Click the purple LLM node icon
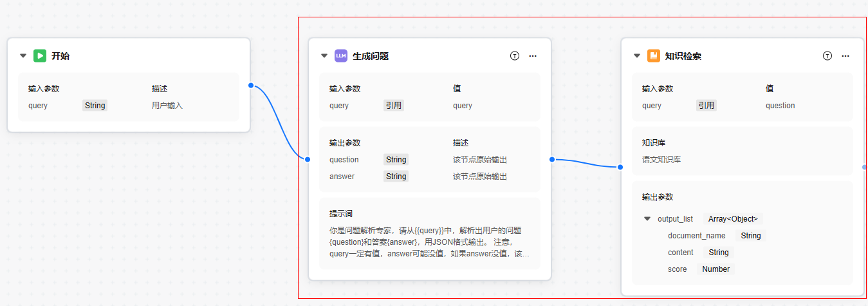Screen dimensions: 868x306 pos(341,56)
